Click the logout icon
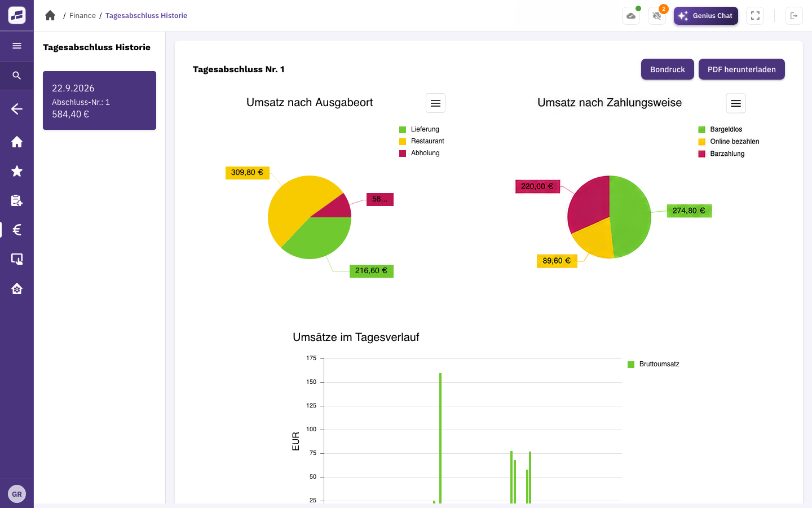The width and height of the screenshot is (812, 508). point(794,16)
